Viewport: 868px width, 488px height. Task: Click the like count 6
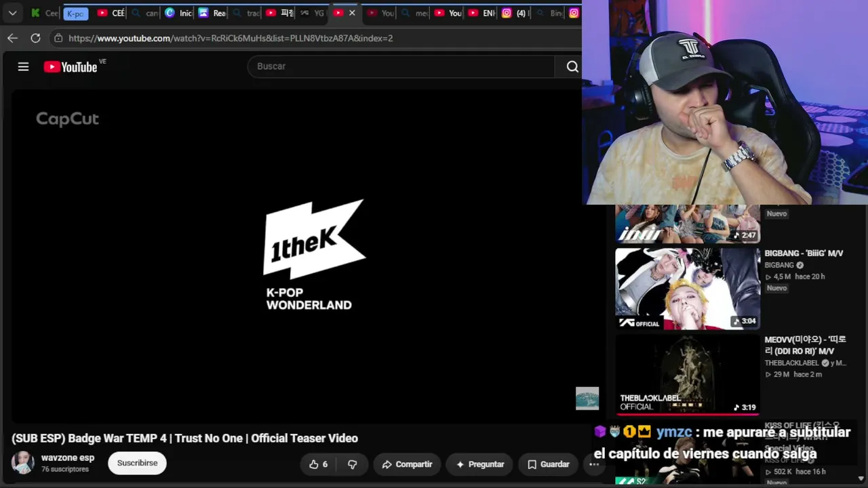tap(325, 464)
